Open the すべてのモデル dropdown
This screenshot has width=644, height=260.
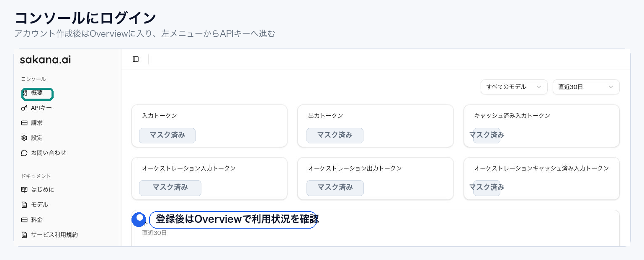pos(514,87)
